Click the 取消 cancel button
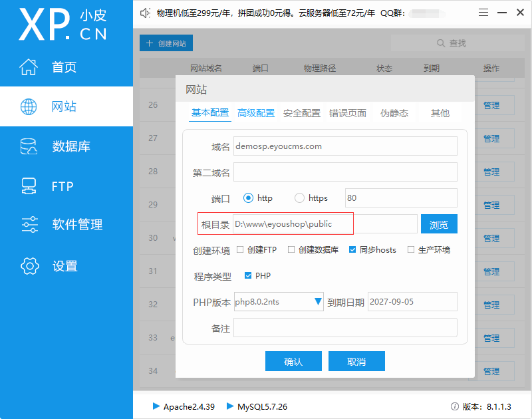This screenshot has height=419, width=532. pos(356,361)
